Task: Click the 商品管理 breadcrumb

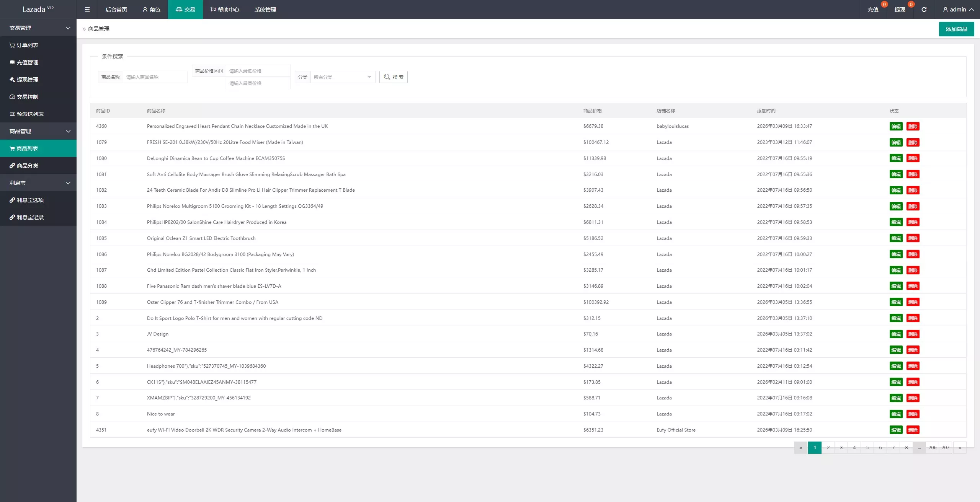Action: pos(99,29)
